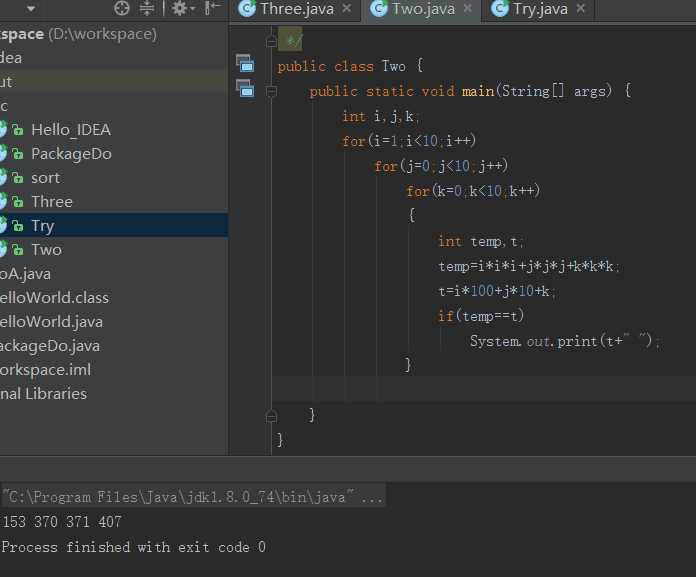The height and width of the screenshot is (577, 696).
Task: Collapse the comment block fold marker
Action: [x=271, y=41]
